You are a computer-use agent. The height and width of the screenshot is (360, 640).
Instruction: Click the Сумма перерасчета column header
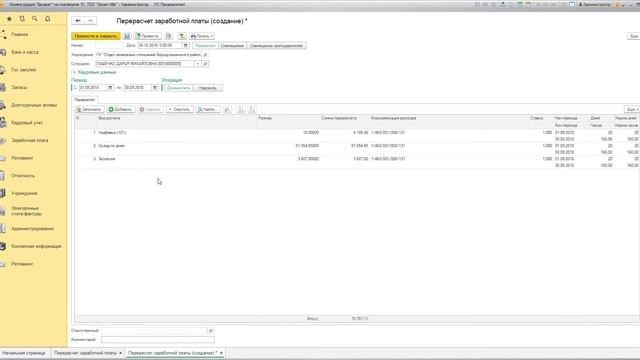coord(345,118)
